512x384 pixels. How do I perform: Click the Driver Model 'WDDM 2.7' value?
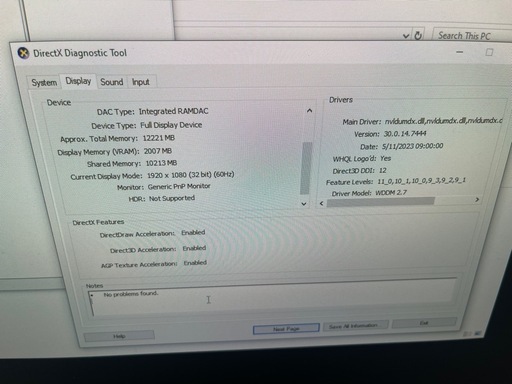pos(391,193)
